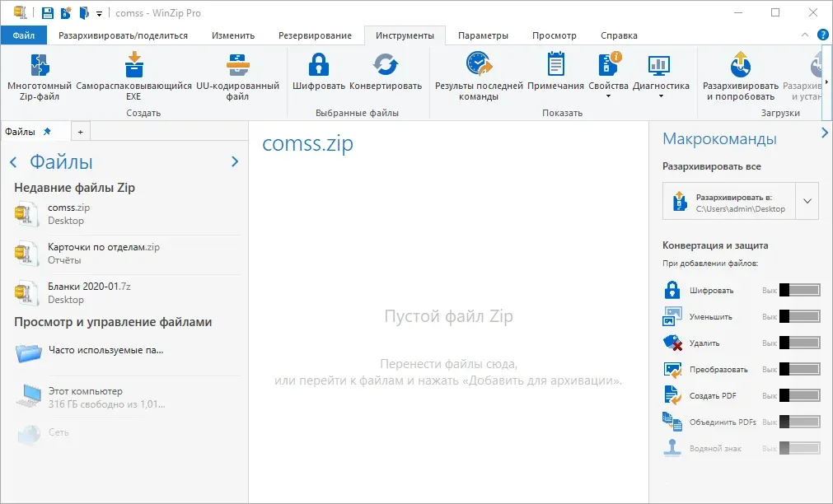Show Результаты последней команды
The width and height of the screenshot is (833, 504).
point(479,76)
